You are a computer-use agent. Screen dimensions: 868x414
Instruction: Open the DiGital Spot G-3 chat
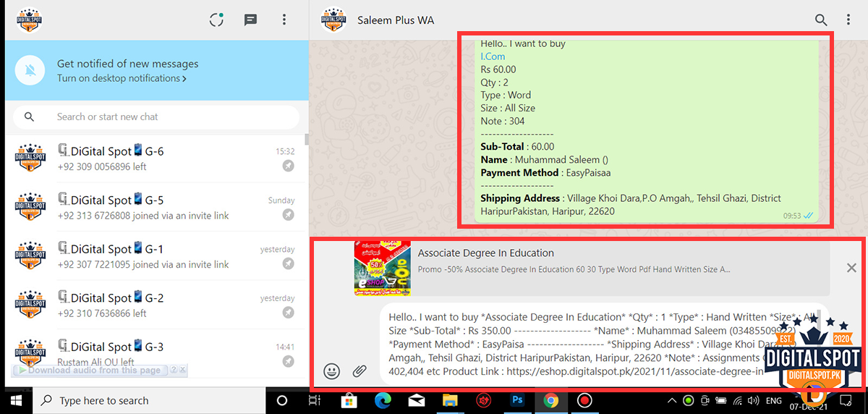click(155, 353)
